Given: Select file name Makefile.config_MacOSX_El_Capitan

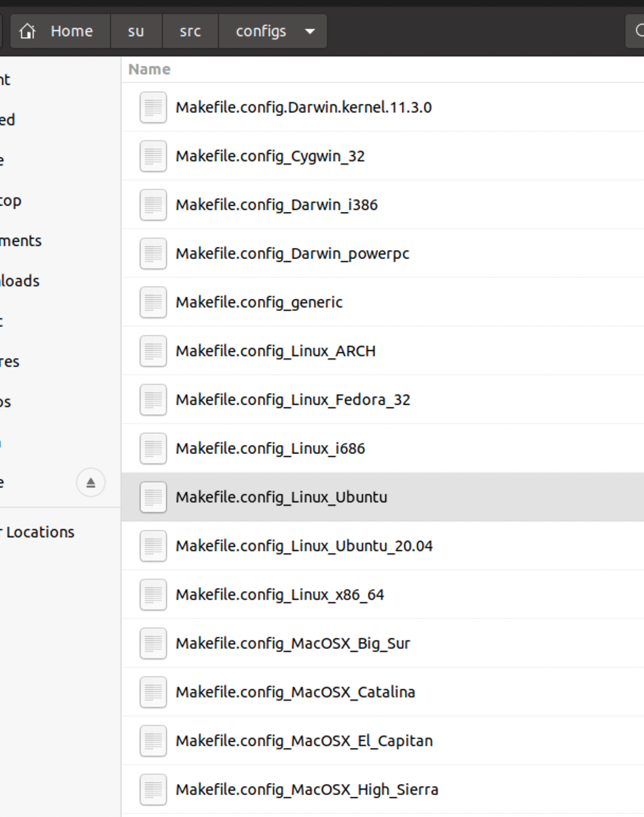Looking at the screenshot, I should point(304,741).
